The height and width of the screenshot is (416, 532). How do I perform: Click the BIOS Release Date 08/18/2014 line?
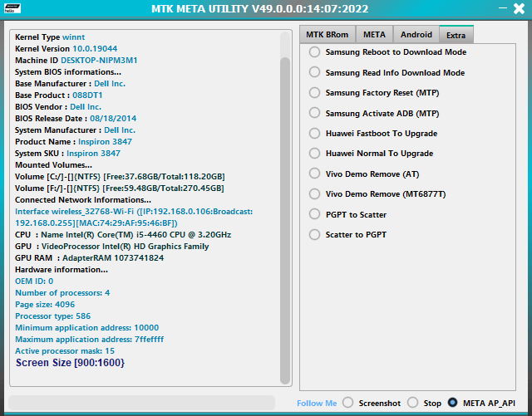click(x=76, y=119)
